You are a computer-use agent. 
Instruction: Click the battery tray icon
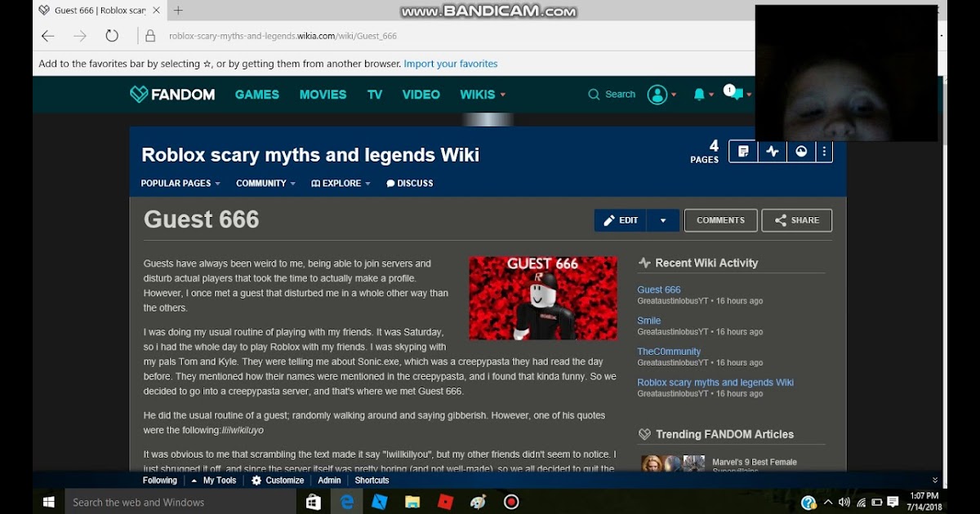pos(877,503)
